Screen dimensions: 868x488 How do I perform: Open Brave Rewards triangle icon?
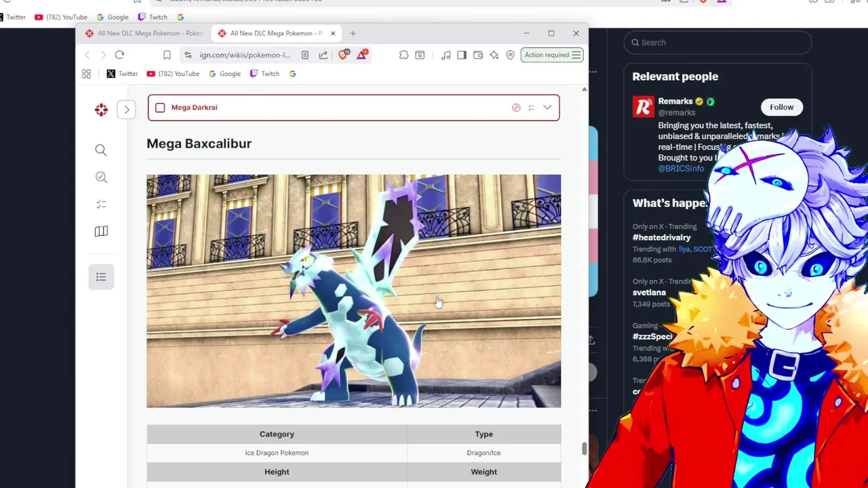click(x=362, y=54)
